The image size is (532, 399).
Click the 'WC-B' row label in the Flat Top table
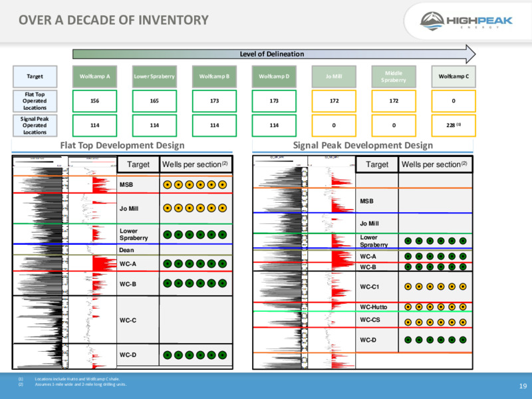pos(128,284)
